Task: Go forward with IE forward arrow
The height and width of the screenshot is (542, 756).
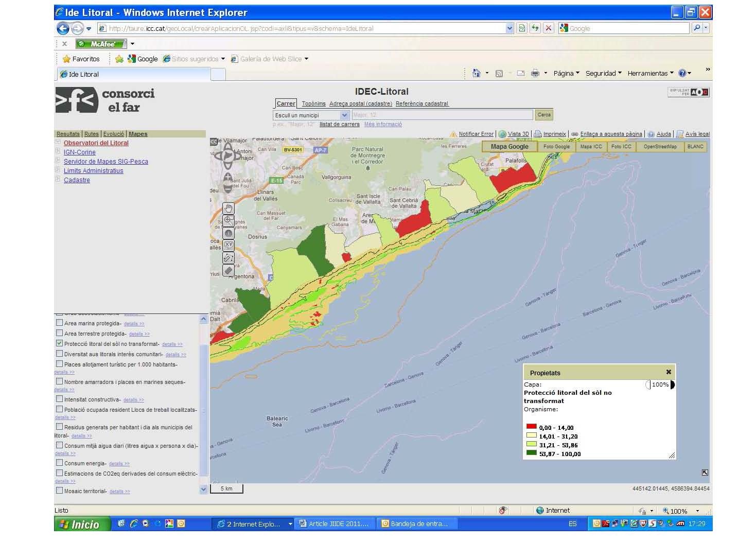Action: point(77,28)
